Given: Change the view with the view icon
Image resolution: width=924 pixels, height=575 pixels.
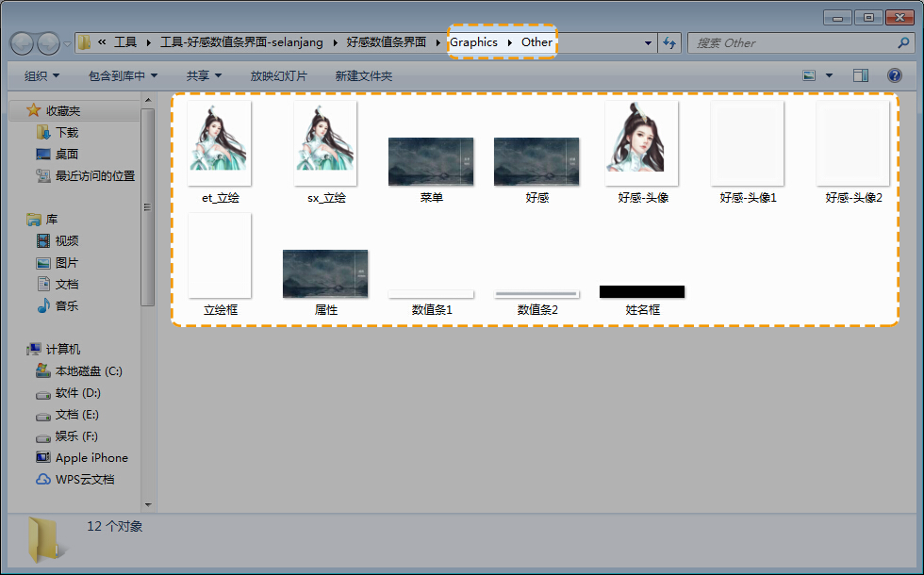Looking at the screenshot, I should coord(809,75).
